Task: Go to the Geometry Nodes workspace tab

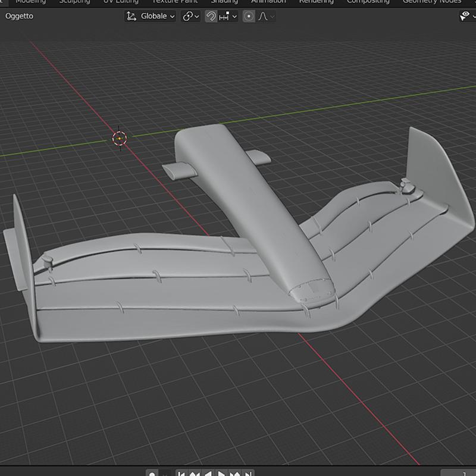Action: (431, 2)
